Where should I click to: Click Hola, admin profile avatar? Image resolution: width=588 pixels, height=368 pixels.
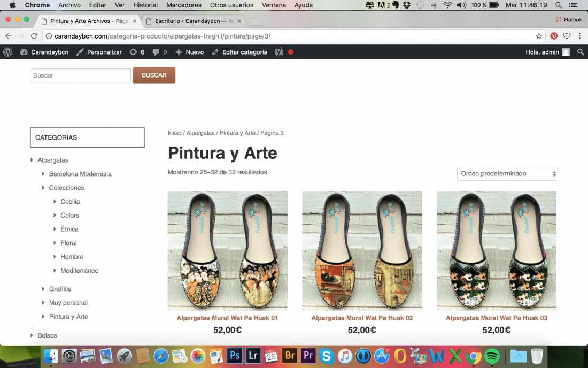click(566, 52)
